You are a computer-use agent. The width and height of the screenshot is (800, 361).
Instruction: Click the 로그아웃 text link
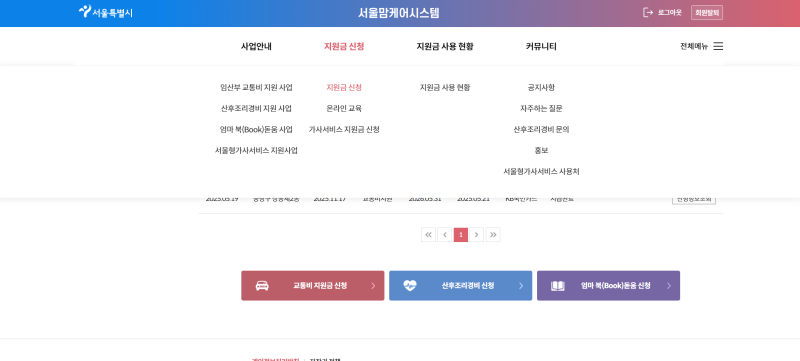click(x=669, y=13)
